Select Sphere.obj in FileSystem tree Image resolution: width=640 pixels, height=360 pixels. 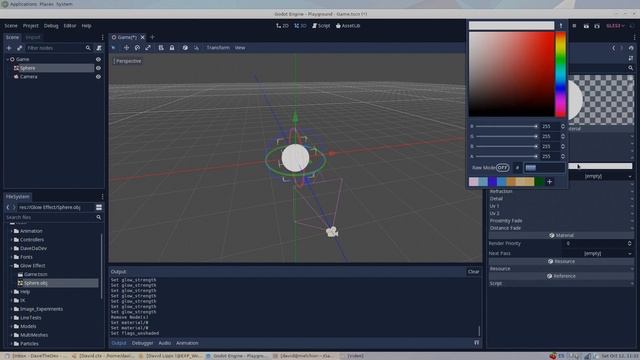click(35, 283)
